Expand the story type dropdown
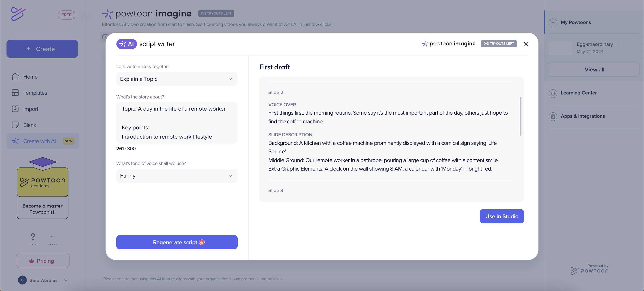The image size is (644, 291). (x=176, y=79)
